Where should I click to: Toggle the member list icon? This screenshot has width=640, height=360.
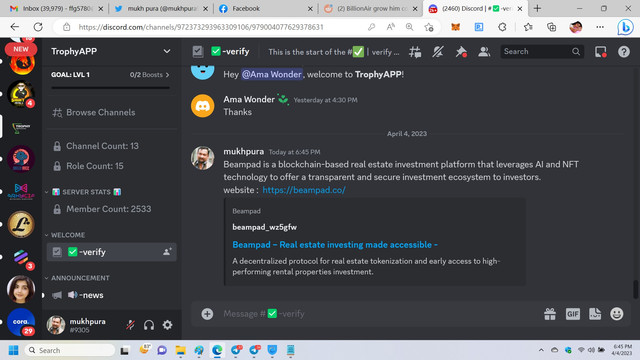click(484, 52)
